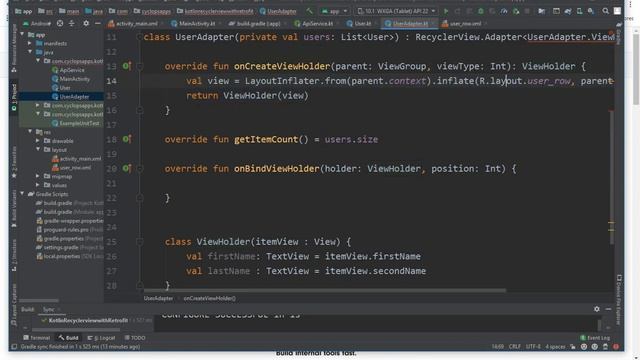
Task: Expand the values folder
Action: pyautogui.click(x=38, y=185)
